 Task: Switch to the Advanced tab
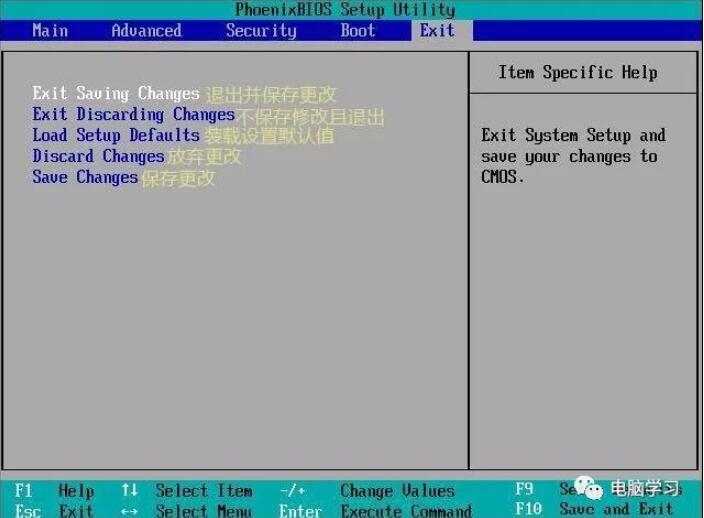pyautogui.click(x=146, y=31)
